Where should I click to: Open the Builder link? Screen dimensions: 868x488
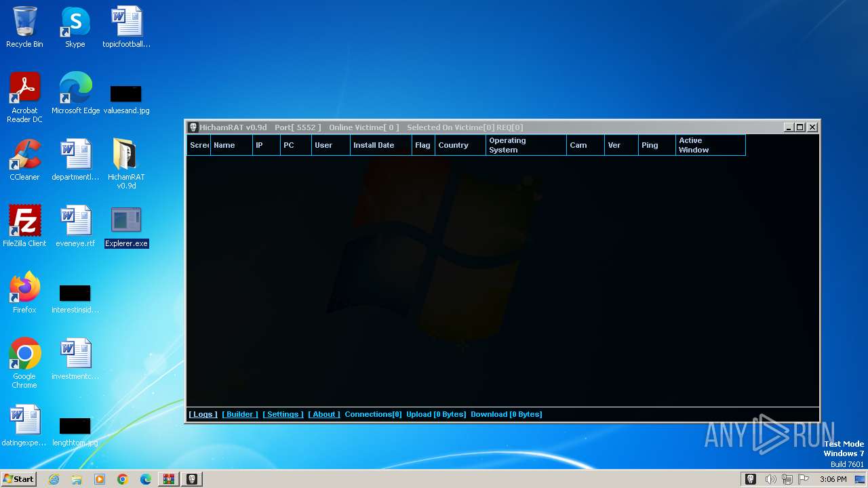point(240,414)
